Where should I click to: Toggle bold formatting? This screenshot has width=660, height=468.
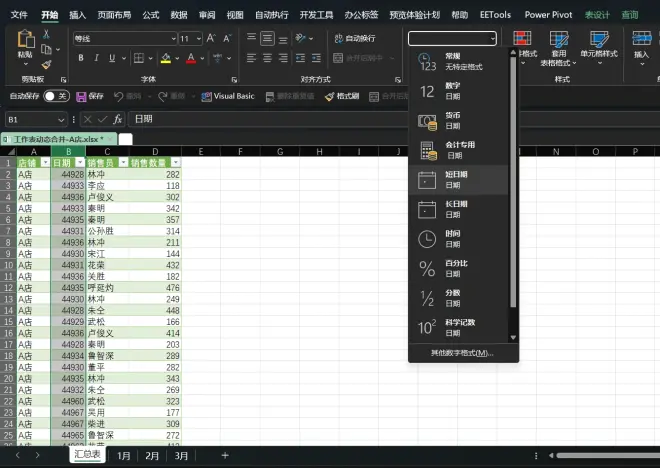pyautogui.click(x=81, y=58)
